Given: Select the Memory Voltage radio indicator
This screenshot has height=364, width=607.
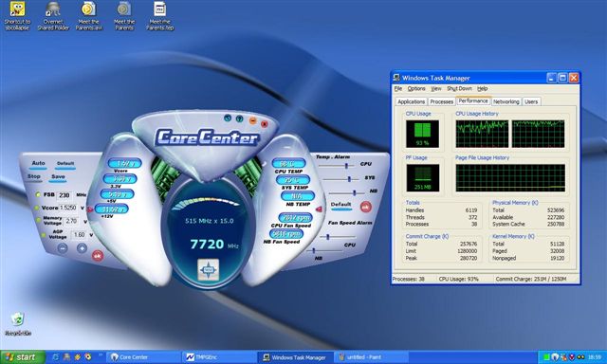Looking at the screenshot, I should [39, 220].
